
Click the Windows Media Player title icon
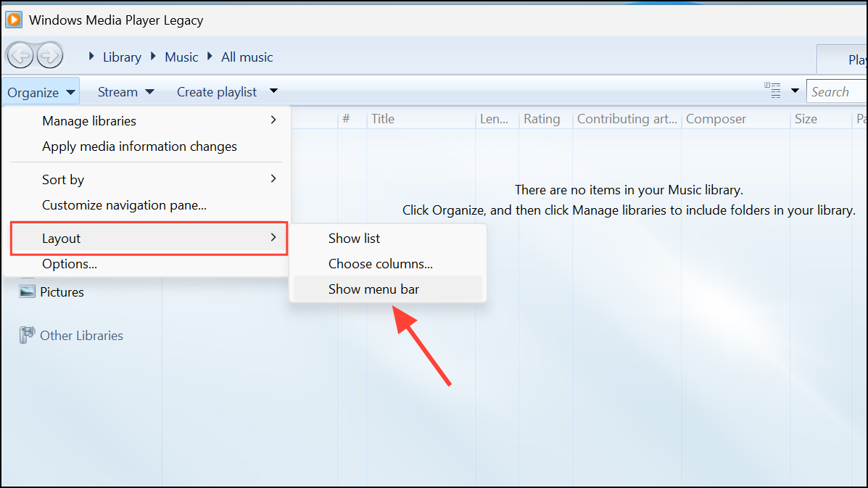(x=14, y=20)
